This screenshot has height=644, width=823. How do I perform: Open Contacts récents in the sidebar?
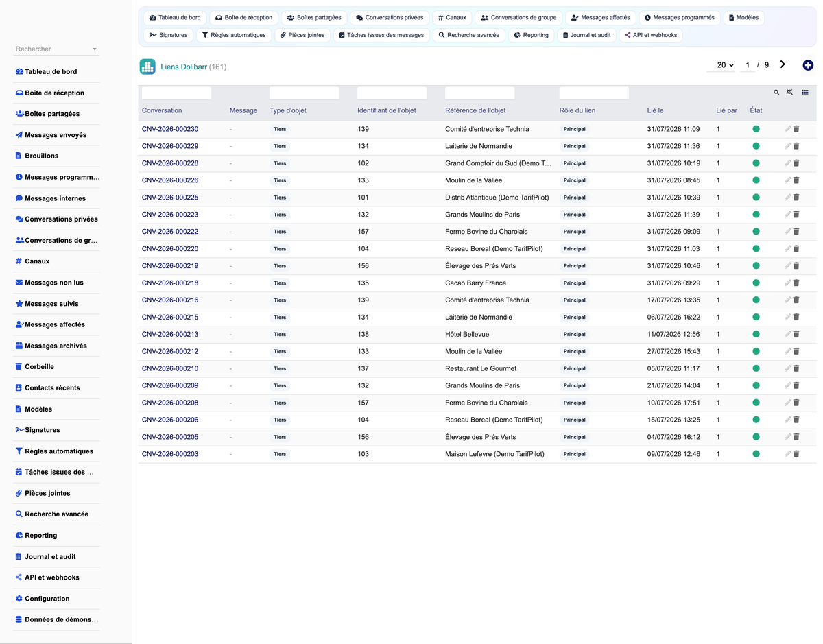tap(52, 388)
